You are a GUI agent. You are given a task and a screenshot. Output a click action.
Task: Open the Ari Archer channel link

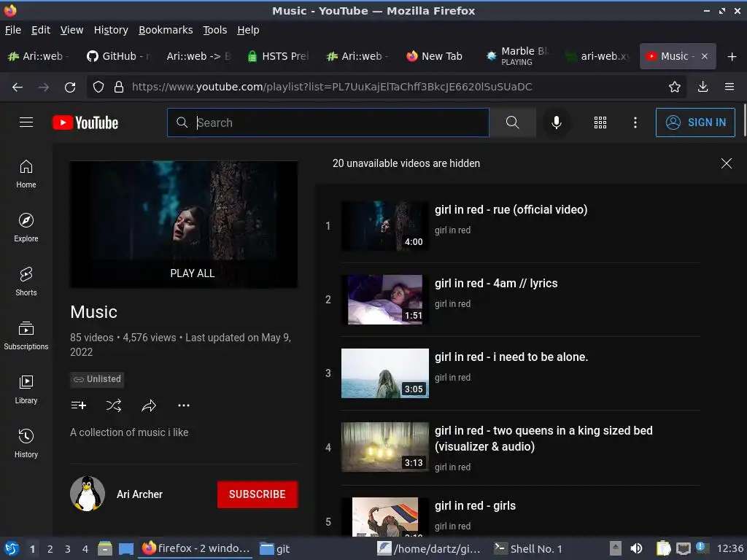pyautogui.click(x=139, y=494)
